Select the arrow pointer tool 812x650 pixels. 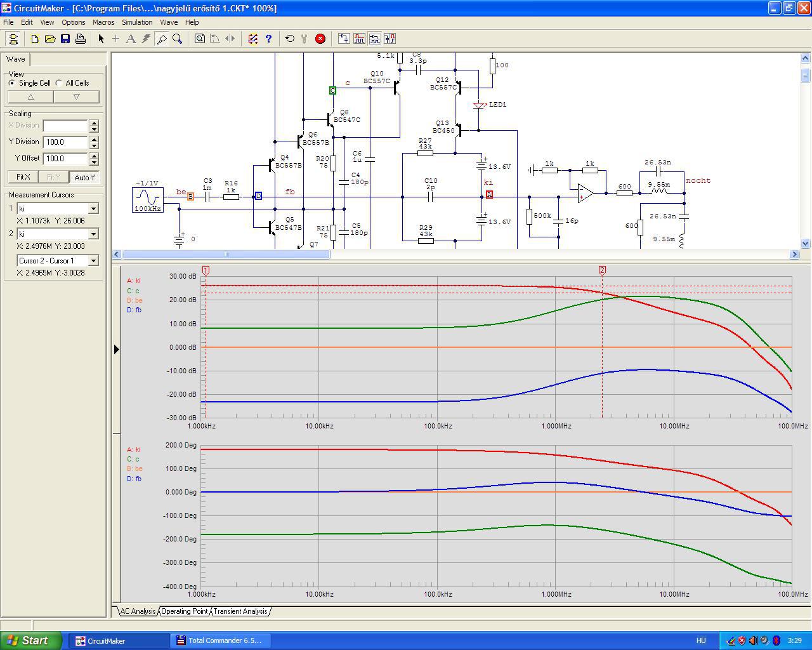(x=101, y=39)
